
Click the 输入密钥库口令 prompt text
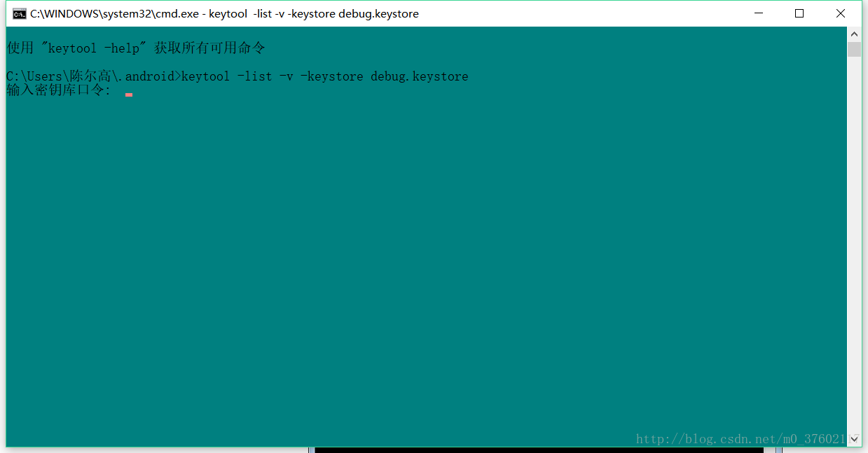tap(58, 90)
